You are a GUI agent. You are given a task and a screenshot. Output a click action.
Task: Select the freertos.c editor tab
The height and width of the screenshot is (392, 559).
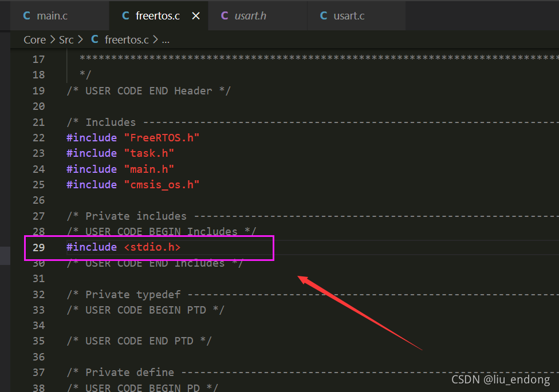click(x=158, y=15)
